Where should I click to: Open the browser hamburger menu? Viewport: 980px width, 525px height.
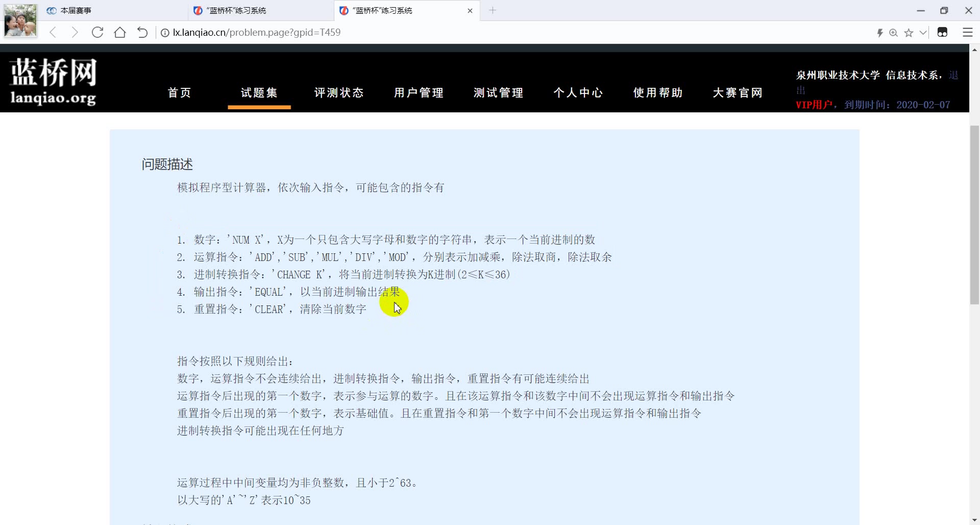coord(968,33)
